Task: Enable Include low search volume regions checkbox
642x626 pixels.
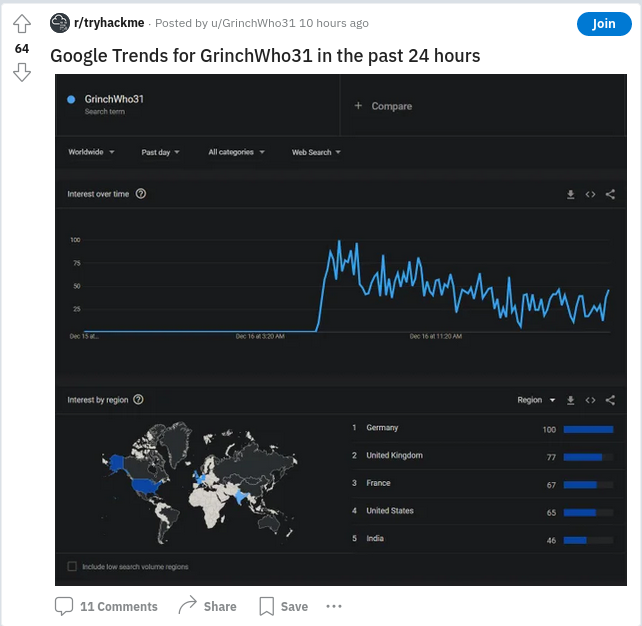Action: [72, 567]
